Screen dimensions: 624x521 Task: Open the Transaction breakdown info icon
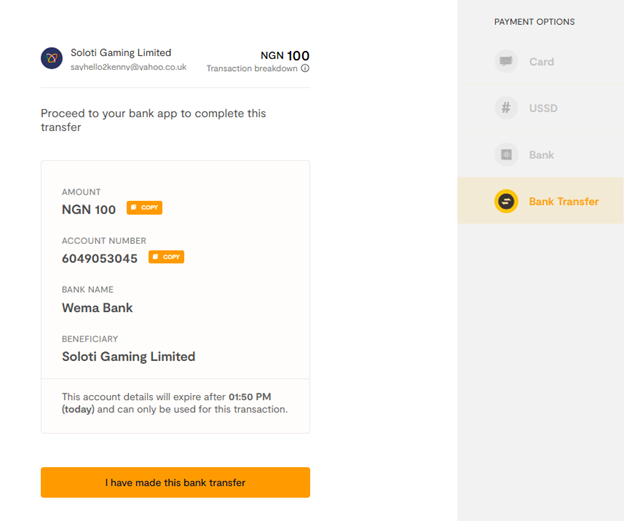pyautogui.click(x=305, y=68)
